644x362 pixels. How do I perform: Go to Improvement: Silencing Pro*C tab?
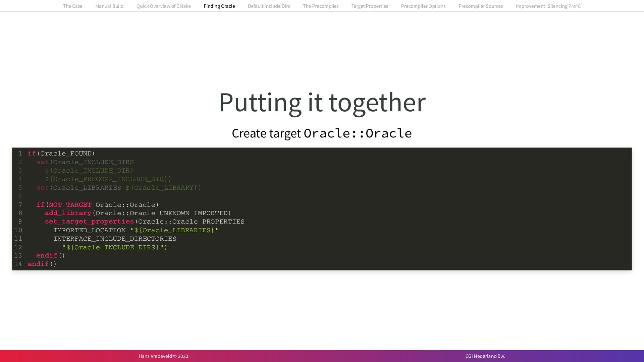(548, 6)
